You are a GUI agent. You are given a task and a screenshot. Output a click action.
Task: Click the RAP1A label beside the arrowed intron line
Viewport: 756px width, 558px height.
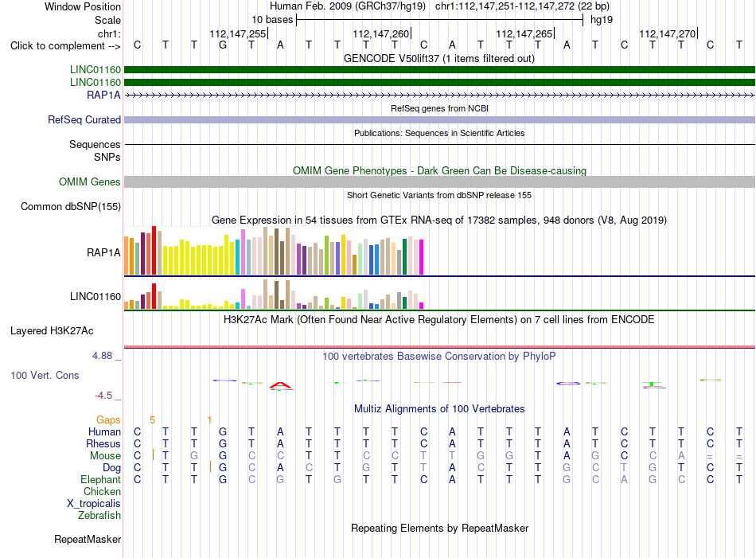[103, 95]
